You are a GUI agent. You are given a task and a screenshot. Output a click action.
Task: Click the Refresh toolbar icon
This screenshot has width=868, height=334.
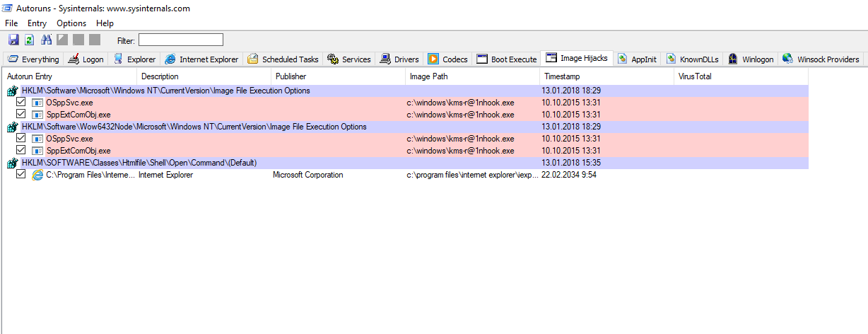click(x=30, y=40)
